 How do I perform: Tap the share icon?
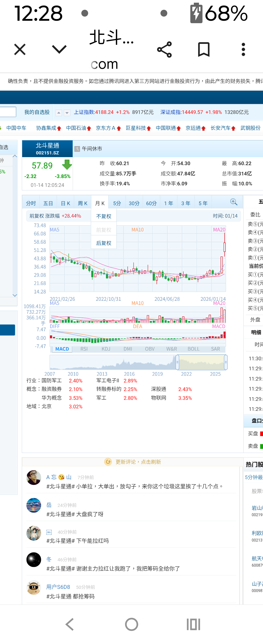[x=164, y=50]
